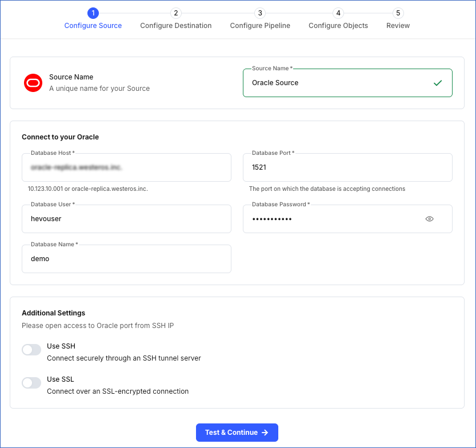
Task: Click step number 5 circle
Action: (x=398, y=13)
